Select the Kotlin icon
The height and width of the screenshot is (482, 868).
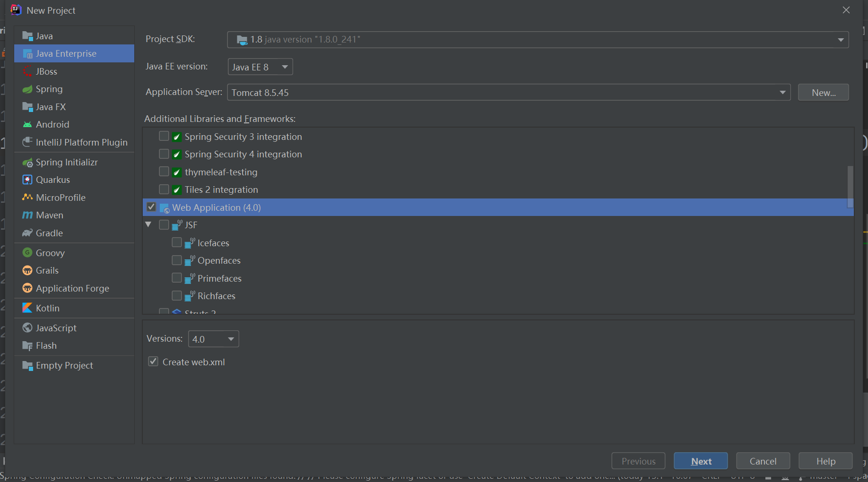click(27, 308)
